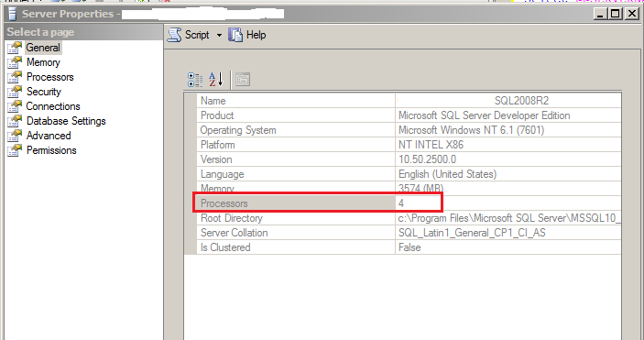Viewport: 644px width, 340px height.
Task: Select the Is Clustered property label
Action: 225,247
